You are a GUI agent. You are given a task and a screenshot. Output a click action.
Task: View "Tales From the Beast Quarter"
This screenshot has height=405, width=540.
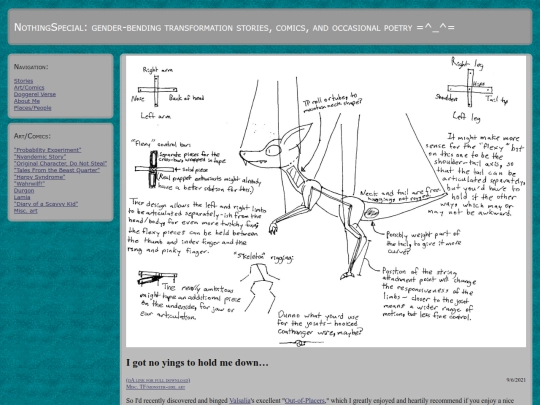point(57,170)
